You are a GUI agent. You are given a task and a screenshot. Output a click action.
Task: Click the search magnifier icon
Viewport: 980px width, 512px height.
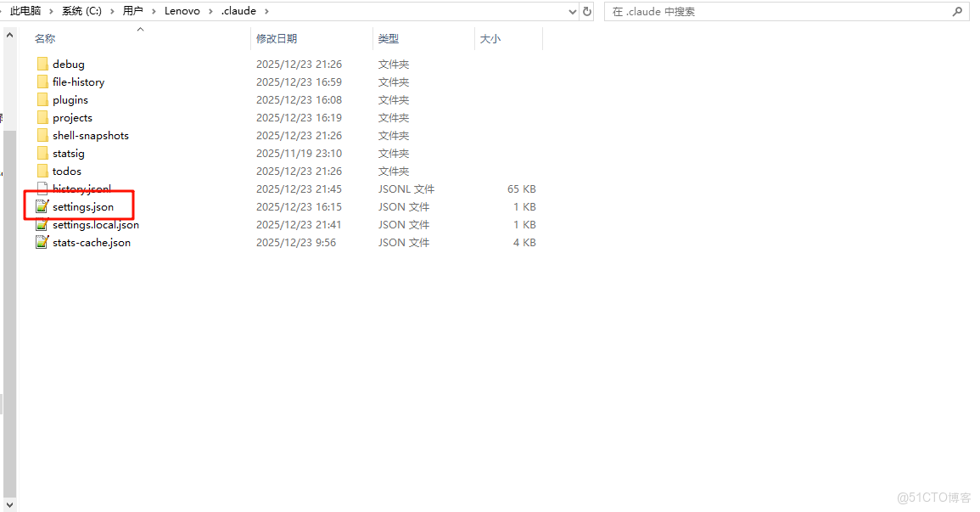[957, 11]
